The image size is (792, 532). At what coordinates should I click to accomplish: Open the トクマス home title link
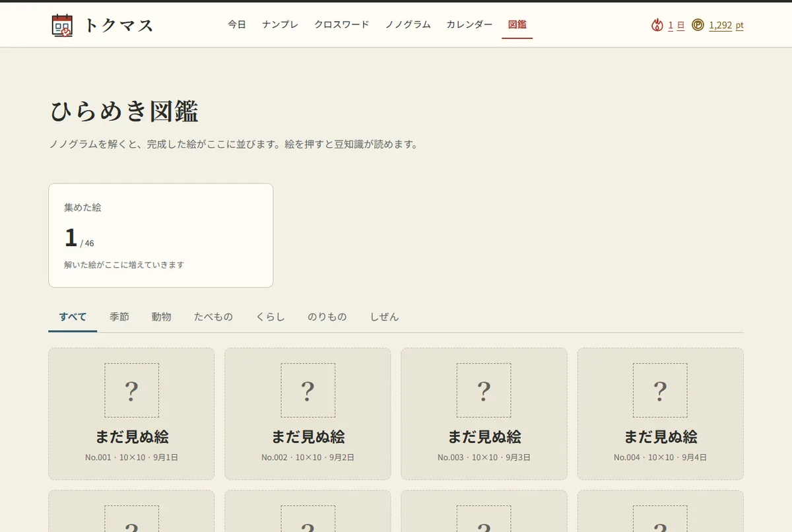[119, 25]
